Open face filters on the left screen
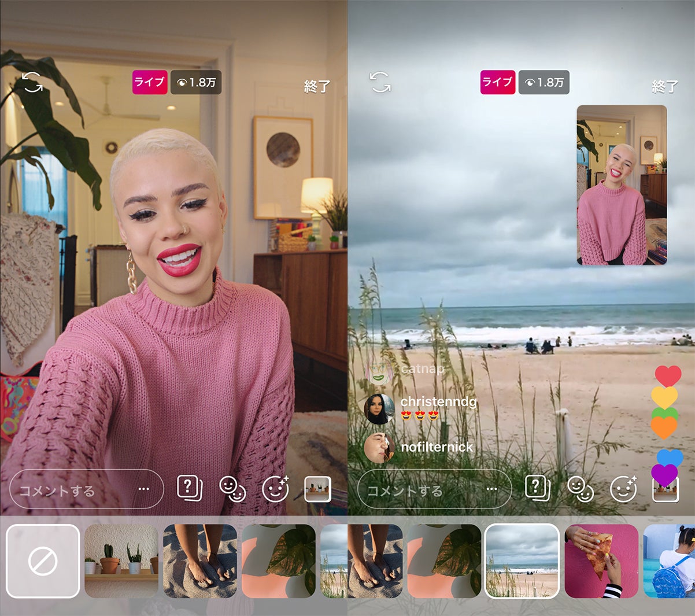The image size is (695, 616). (x=276, y=489)
